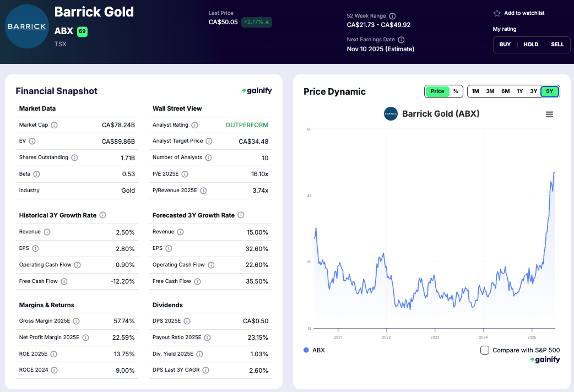Image resolution: width=574 pixels, height=392 pixels.
Task: Click the SELL rating button
Action: [557, 45]
